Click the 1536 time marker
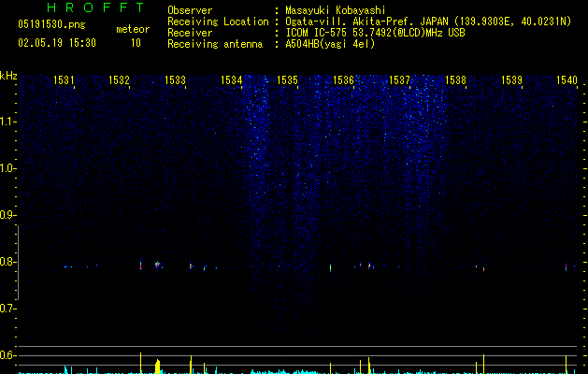Screen dimensions: 588x374 pyautogui.click(x=343, y=79)
